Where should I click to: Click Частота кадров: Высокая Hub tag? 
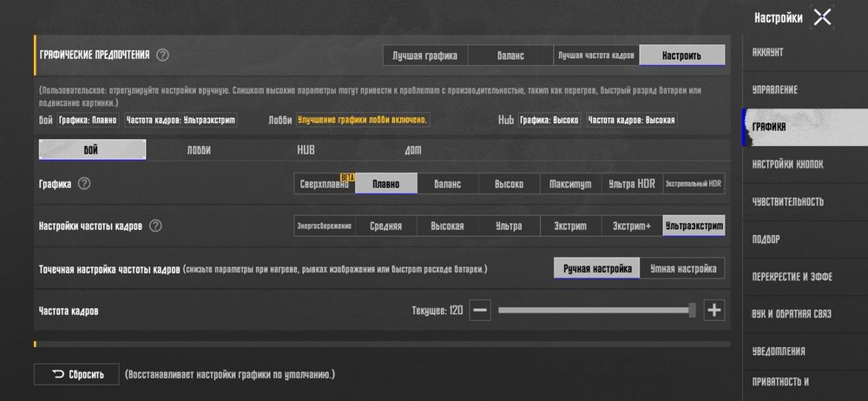(632, 120)
